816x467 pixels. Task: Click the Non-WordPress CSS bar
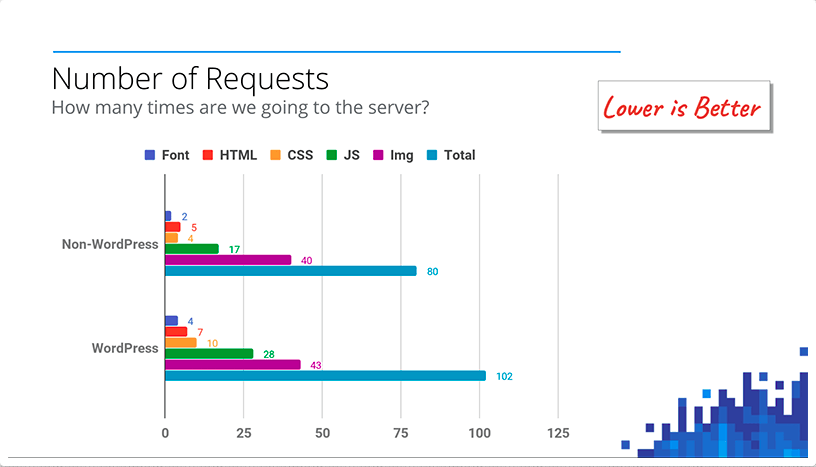(x=172, y=238)
